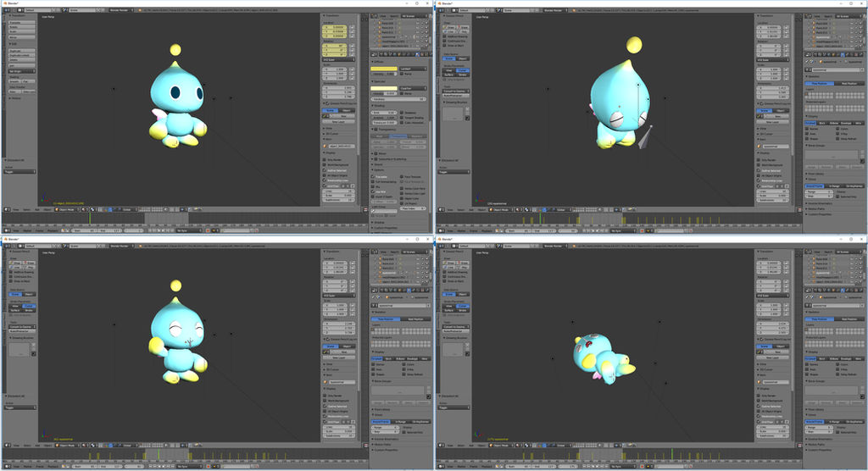Enable Transparency checkbox in top-left window material
868x471 pixels.
[x=376, y=130]
